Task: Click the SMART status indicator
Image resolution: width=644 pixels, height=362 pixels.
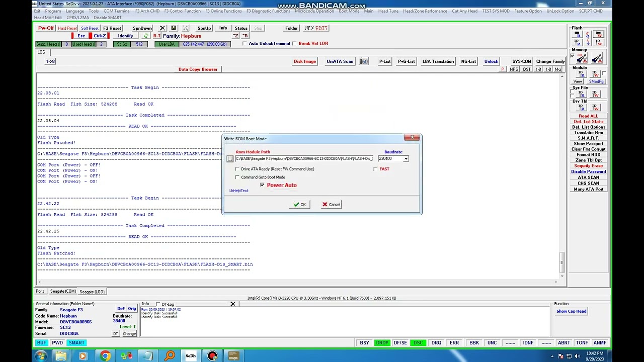Action: tap(76, 343)
